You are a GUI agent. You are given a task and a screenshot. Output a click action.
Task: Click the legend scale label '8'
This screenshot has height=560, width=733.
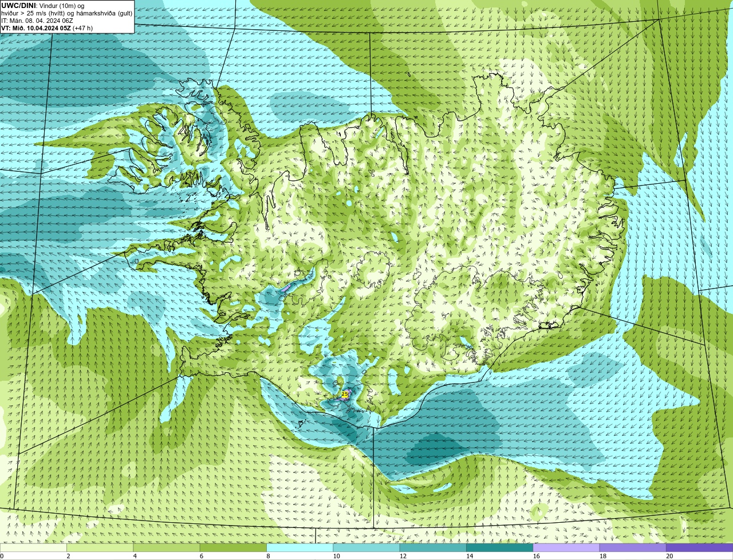pyautogui.click(x=268, y=556)
